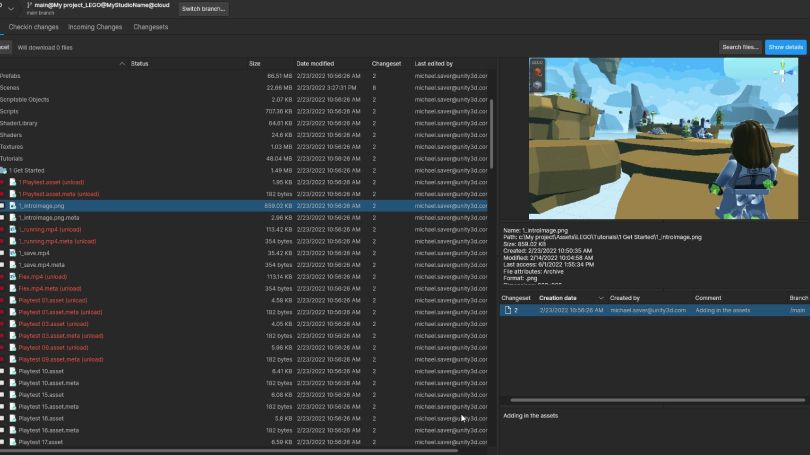Toggle sort arrow beside the Status column
This screenshot has height=455, width=810.
122,63
